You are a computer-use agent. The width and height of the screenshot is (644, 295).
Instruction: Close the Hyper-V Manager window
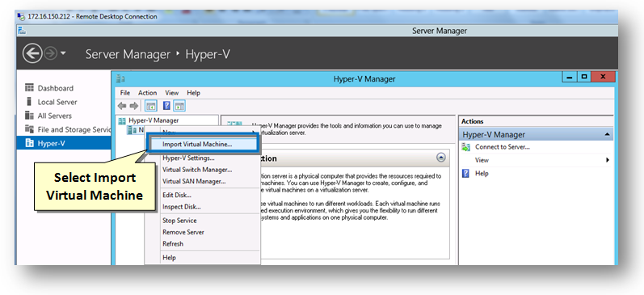(x=603, y=77)
